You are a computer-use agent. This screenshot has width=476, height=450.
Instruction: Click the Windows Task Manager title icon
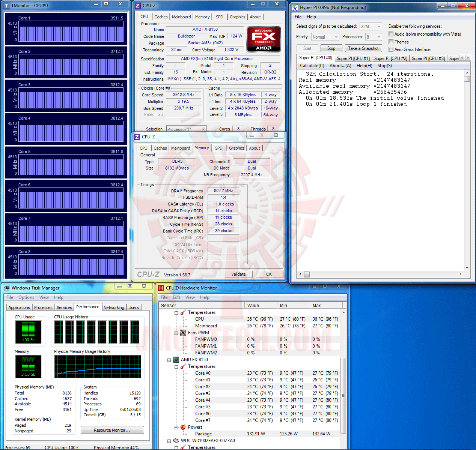coord(7,288)
